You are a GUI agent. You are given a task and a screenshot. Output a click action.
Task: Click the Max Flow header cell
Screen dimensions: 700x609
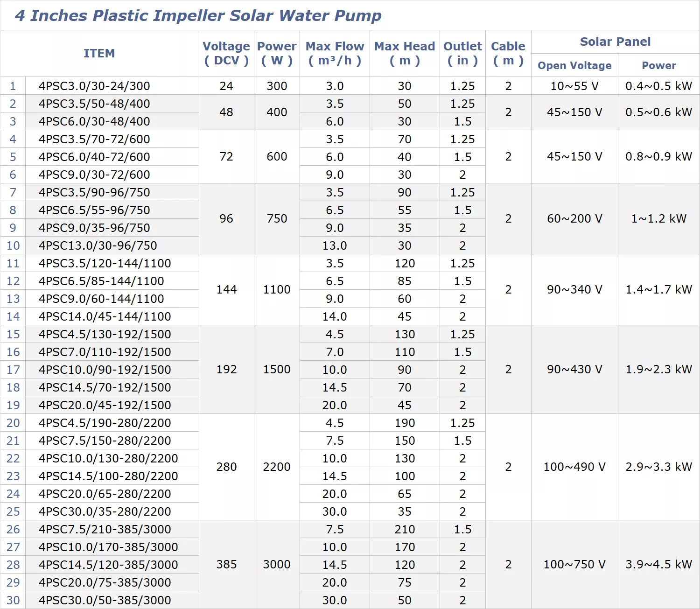335,54
